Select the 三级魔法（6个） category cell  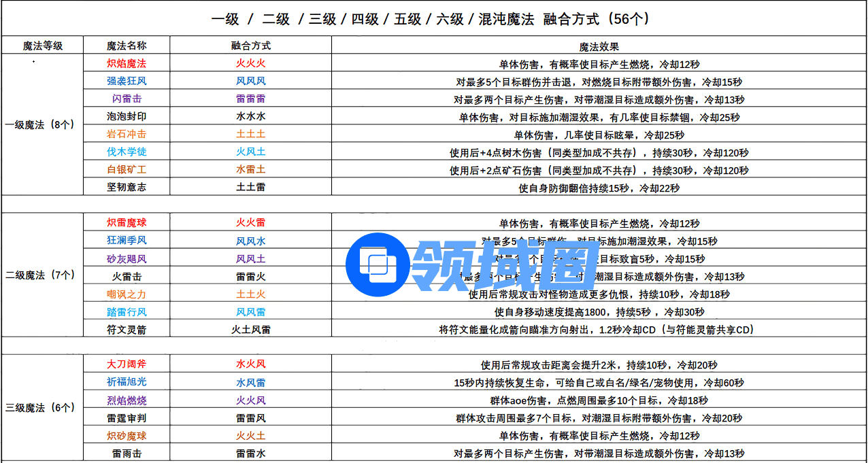pos(42,408)
